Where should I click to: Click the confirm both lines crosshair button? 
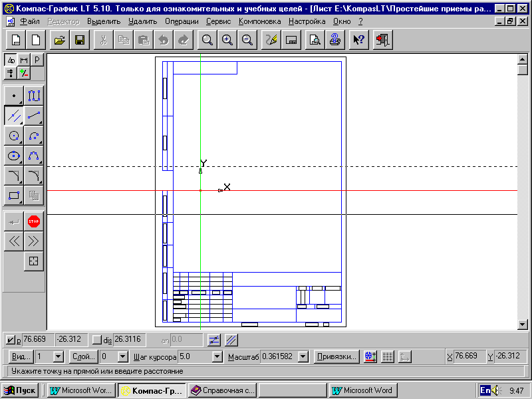tap(34, 261)
